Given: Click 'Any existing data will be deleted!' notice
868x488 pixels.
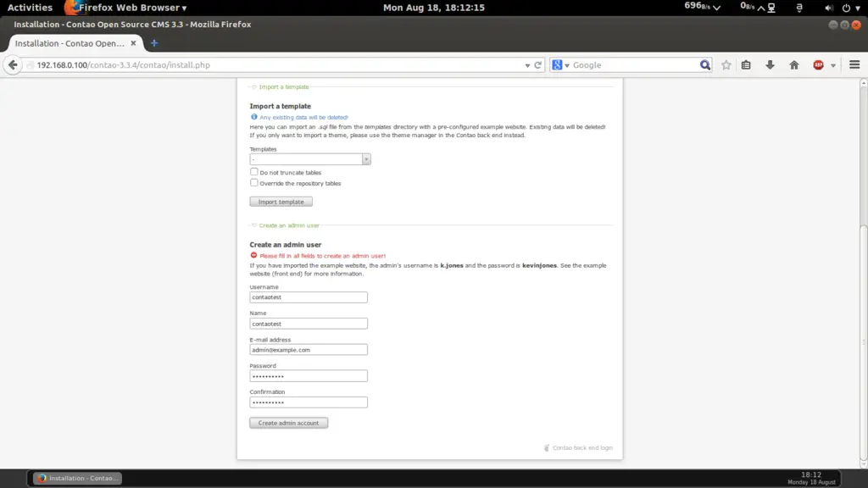Looking at the screenshot, I should coord(304,117).
